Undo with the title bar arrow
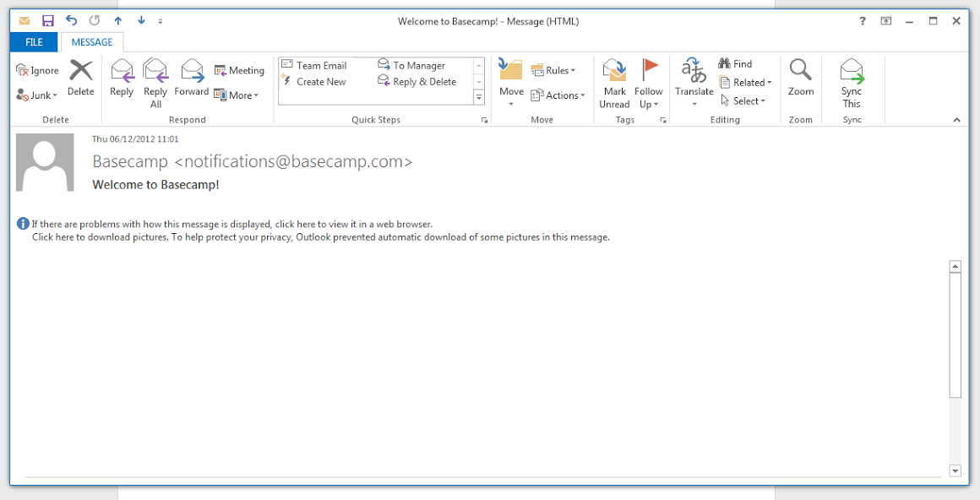This screenshot has width=980, height=500. coord(71,20)
